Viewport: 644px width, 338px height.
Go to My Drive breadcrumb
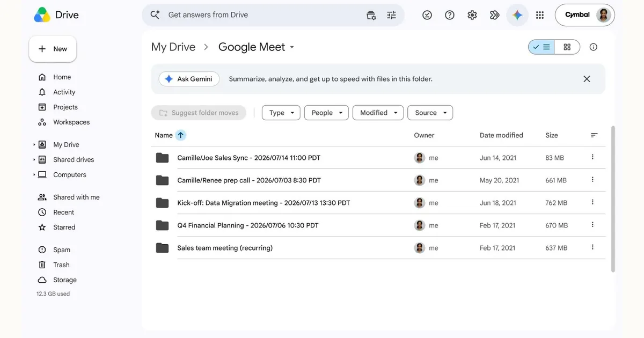click(x=173, y=47)
